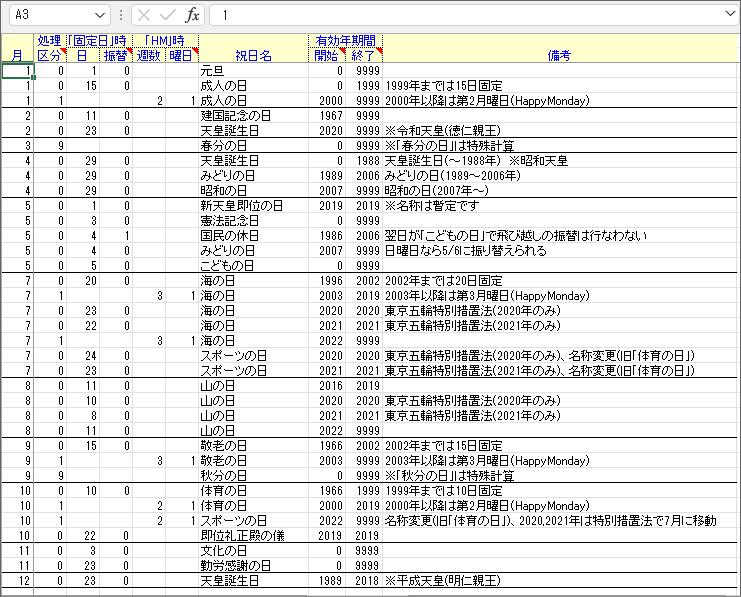Screen dimensions: 741x597
Task: Select the 秋分の日 cell
Action: 253,476
